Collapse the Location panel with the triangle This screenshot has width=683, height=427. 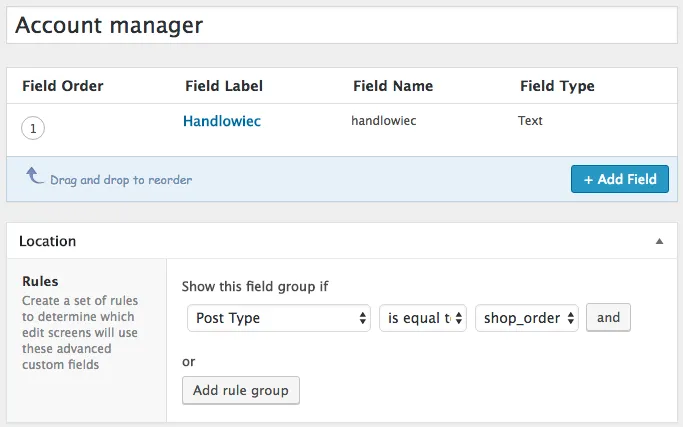click(659, 241)
